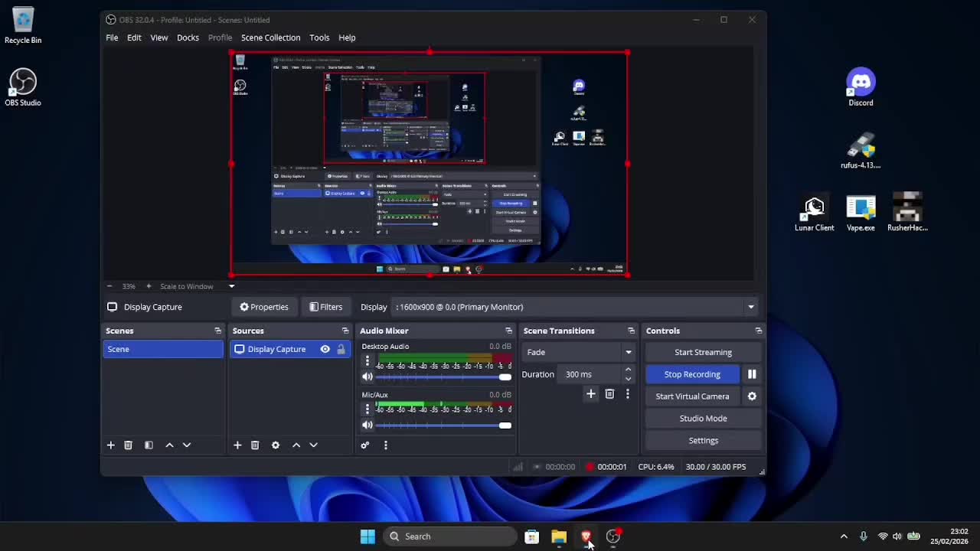
Task: Open the Scene Collection menu
Action: coord(270,37)
